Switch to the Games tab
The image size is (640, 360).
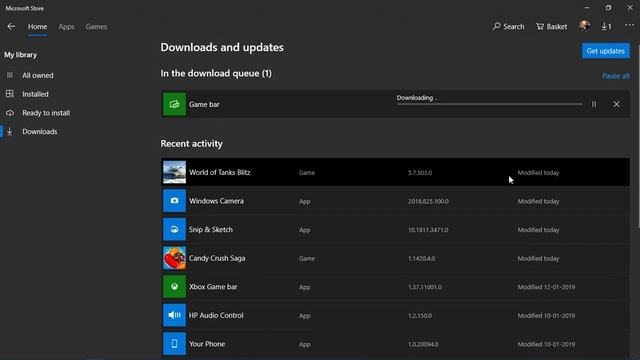tap(96, 27)
